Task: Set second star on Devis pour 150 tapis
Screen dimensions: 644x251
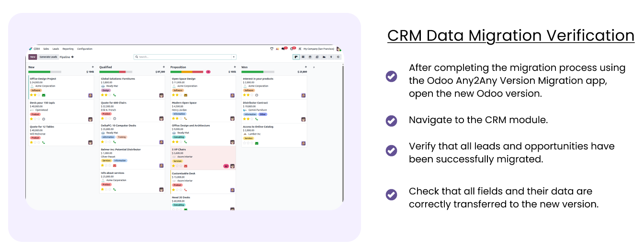Action: [35, 119]
